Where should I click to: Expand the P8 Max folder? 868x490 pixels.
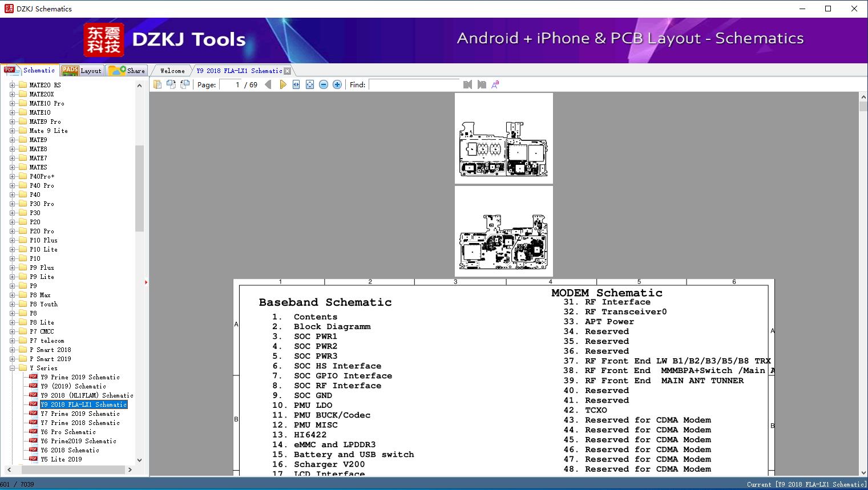[13, 295]
